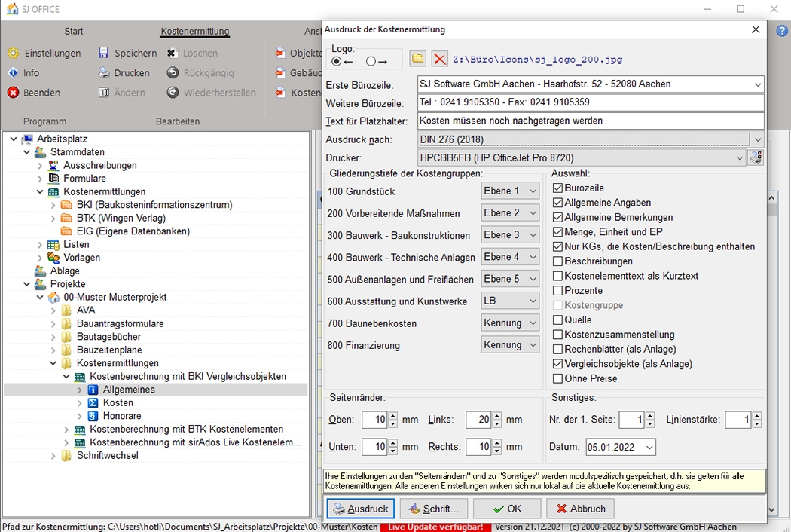Select left logo alignment radio button
Viewport: 791px width, 532px height.
point(337,62)
